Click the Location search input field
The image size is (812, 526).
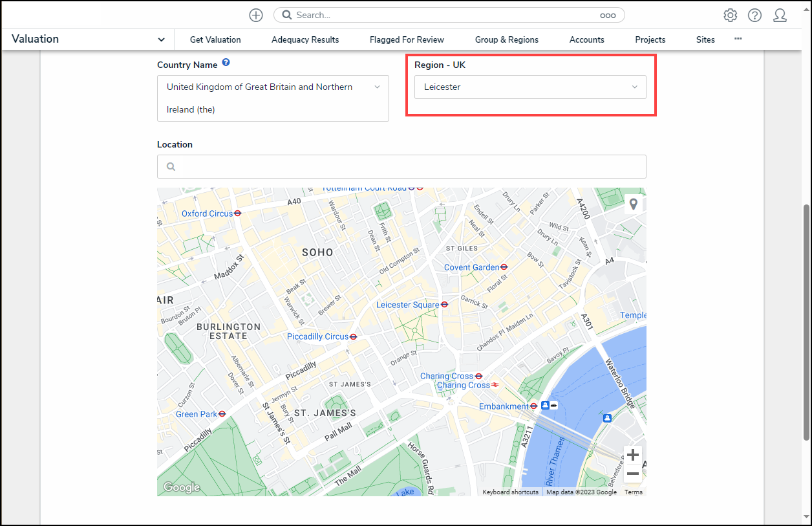pyautogui.click(x=401, y=166)
